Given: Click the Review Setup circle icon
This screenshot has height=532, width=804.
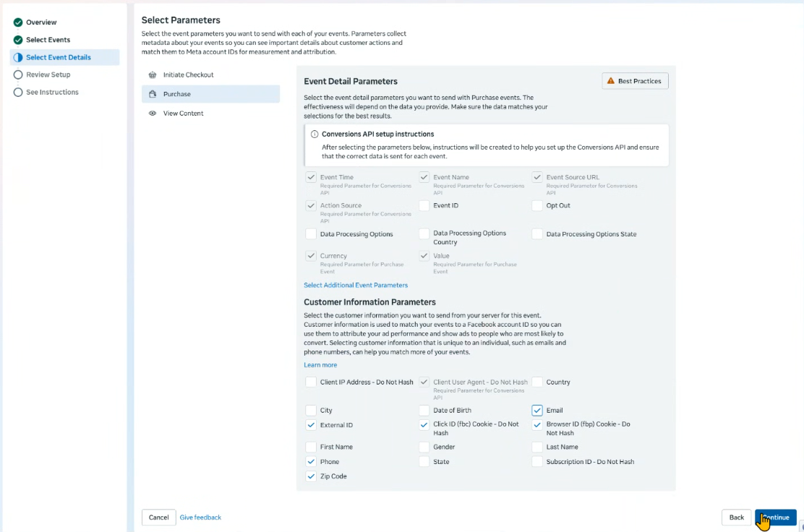Looking at the screenshot, I should pos(18,75).
